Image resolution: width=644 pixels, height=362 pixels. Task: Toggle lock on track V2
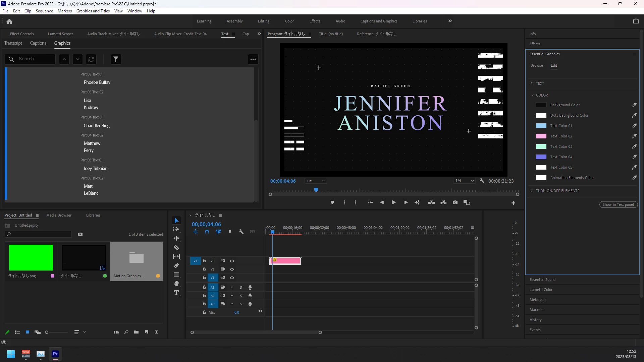204,269
